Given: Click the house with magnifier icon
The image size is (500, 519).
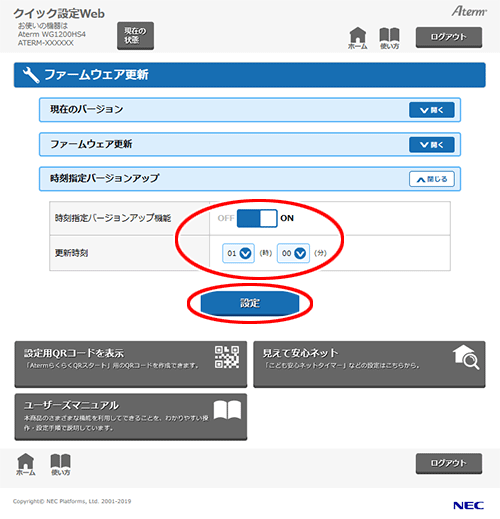Looking at the screenshot, I should pyautogui.click(x=466, y=357).
